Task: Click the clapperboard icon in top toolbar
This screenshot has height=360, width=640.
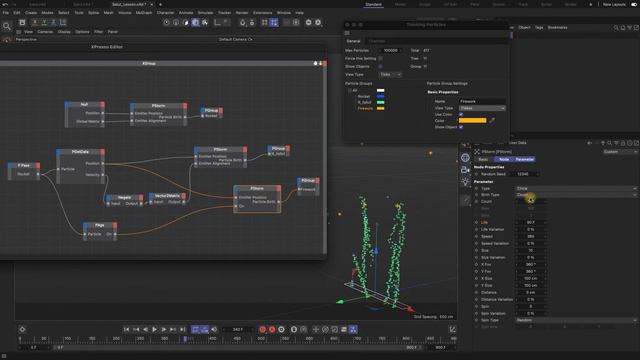Action: pyautogui.click(x=22, y=22)
